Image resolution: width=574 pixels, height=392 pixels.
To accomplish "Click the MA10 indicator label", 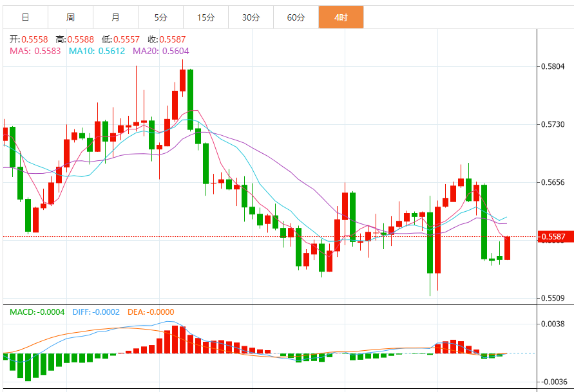I will [x=97, y=51].
